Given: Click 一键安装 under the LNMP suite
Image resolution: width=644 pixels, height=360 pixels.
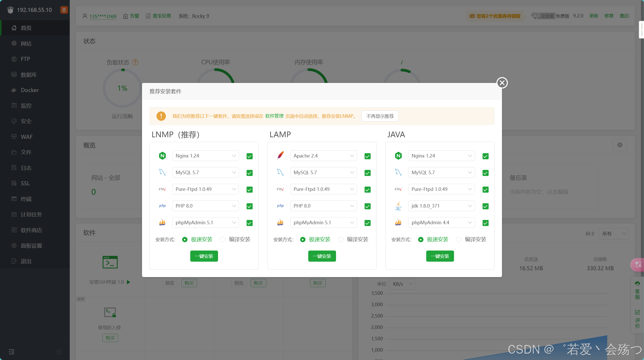Looking at the screenshot, I should 204,256.
